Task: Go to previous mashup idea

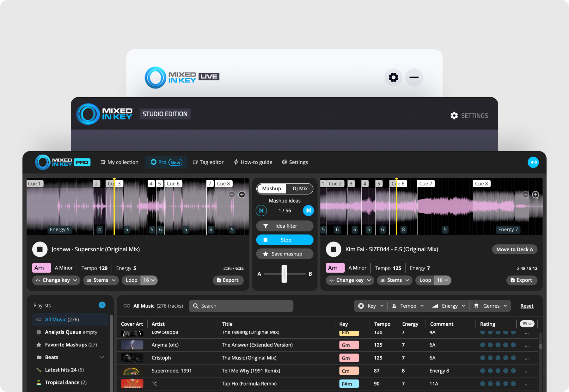Action: [261, 211]
